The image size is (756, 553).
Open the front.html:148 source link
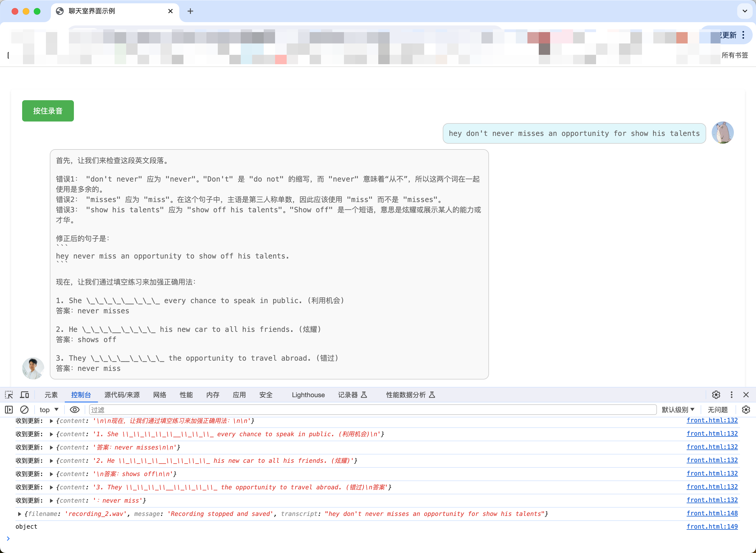pyautogui.click(x=712, y=513)
